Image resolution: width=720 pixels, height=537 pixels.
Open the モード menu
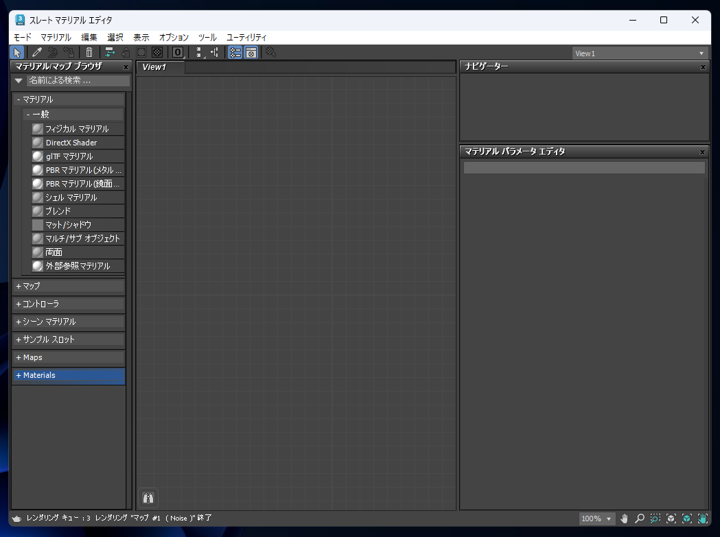click(22, 37)
